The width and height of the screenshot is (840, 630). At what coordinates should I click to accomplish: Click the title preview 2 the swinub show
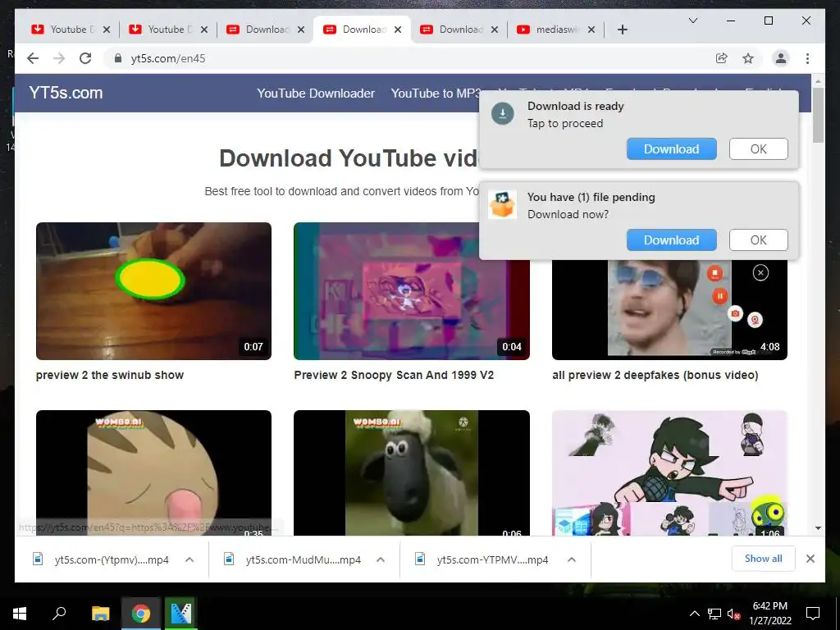[110, 375]
